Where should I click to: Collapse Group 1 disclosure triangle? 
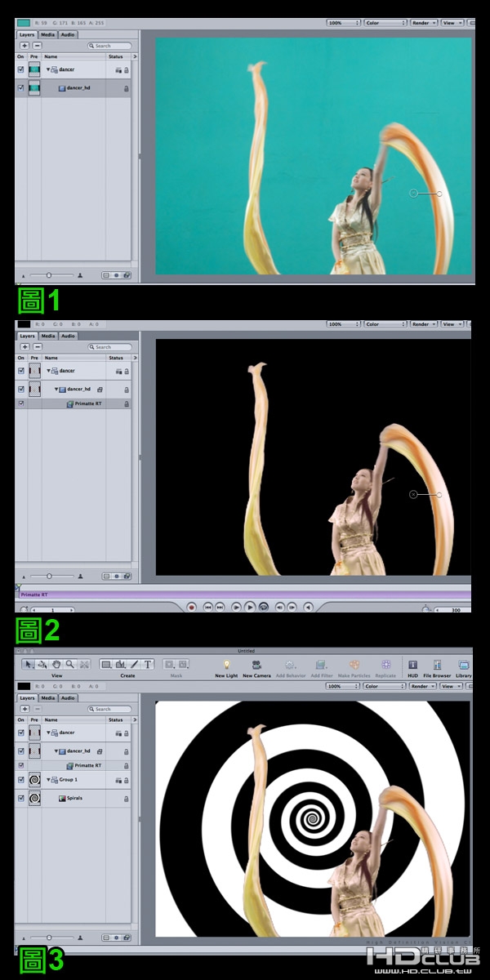[48, 780]
